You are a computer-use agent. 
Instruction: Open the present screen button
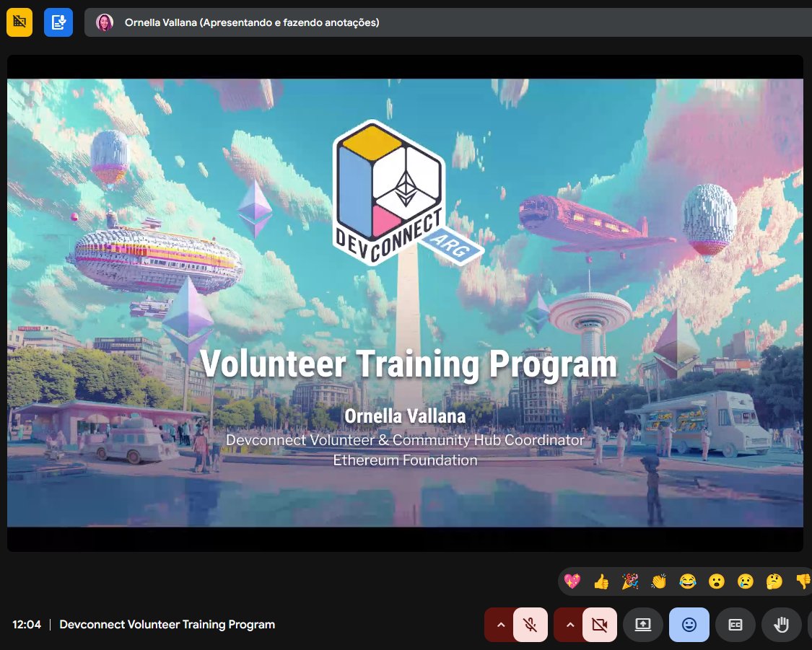[643, 625]
